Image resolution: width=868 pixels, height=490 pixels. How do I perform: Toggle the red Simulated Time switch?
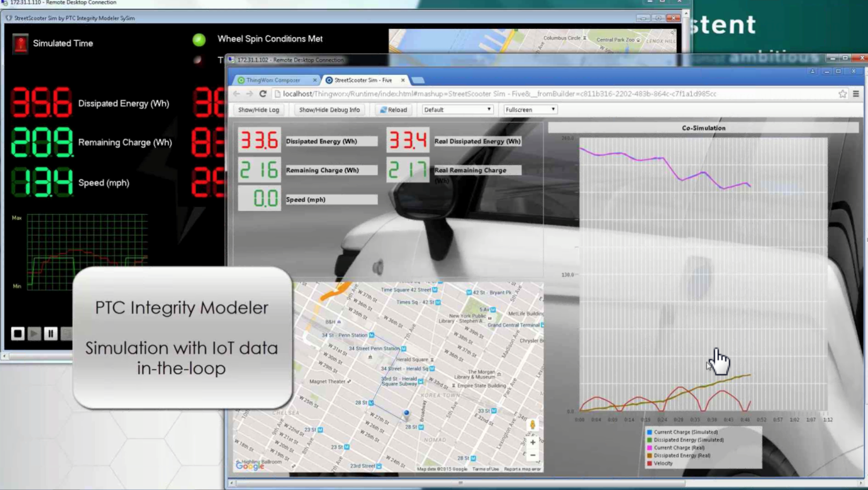tap(20, 43)
